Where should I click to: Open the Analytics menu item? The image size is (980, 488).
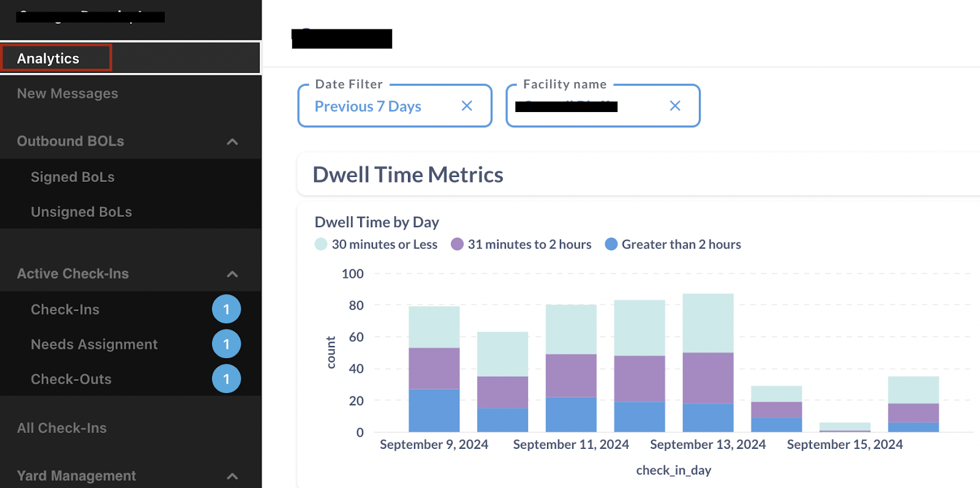(x=49, y=59)
